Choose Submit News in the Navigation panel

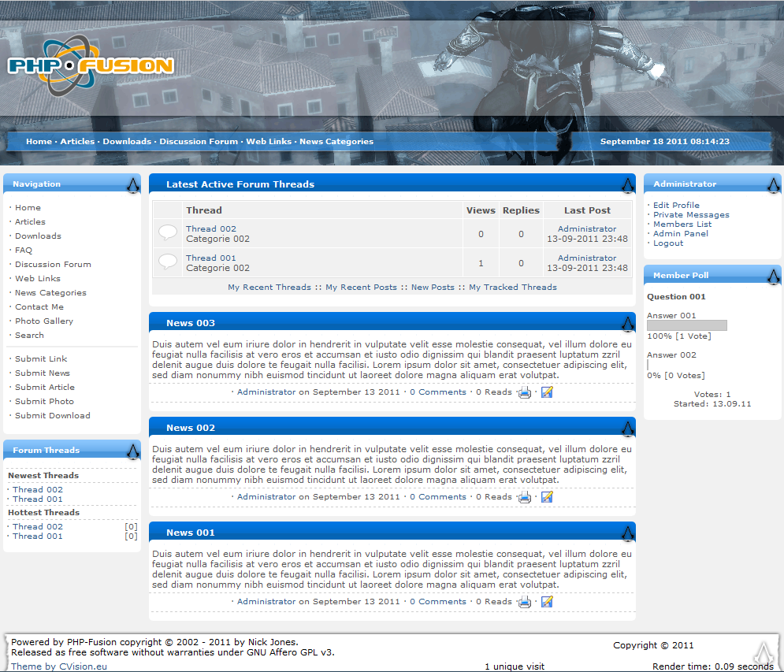tap(43, 373)
